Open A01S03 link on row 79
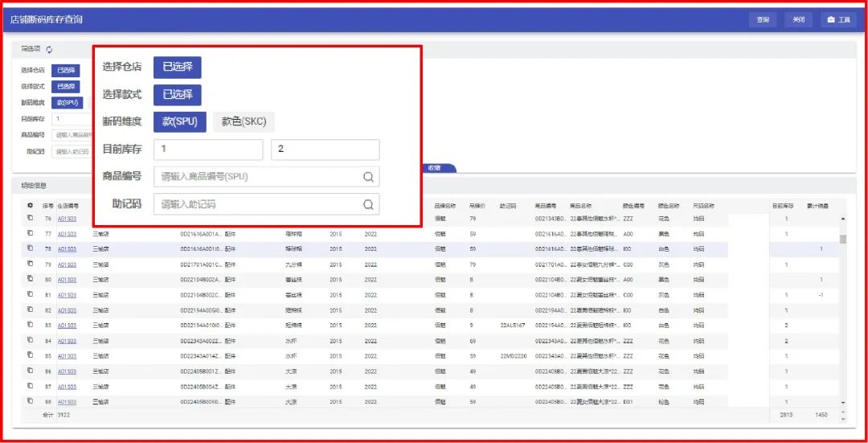Image resolution: width=868 pixels, height=443 pixels. (67, 265)
